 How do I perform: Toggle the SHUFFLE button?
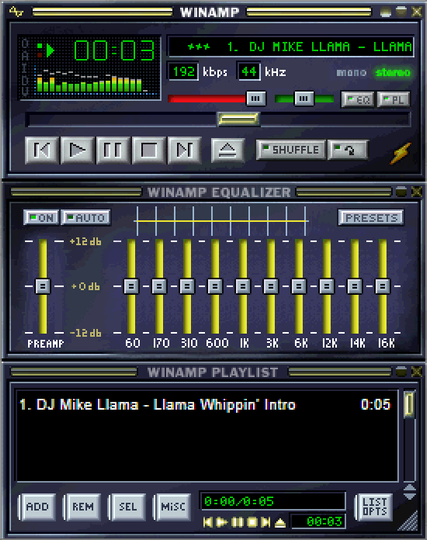(290, 150)
